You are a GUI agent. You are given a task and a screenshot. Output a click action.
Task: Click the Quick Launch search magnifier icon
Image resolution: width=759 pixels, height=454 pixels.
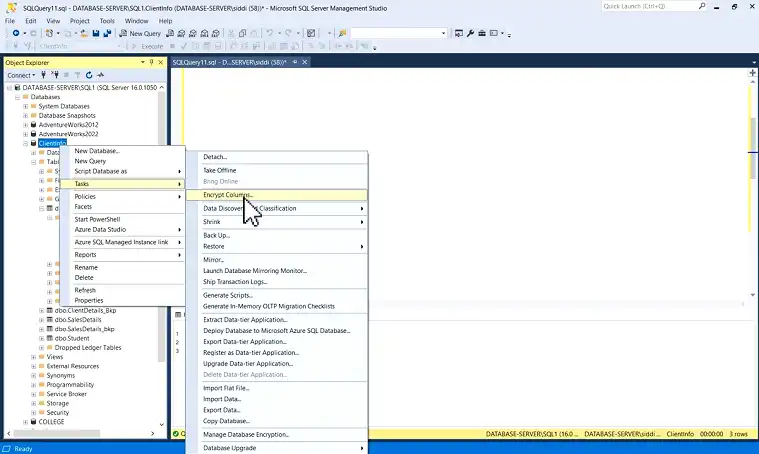[702, 6]
